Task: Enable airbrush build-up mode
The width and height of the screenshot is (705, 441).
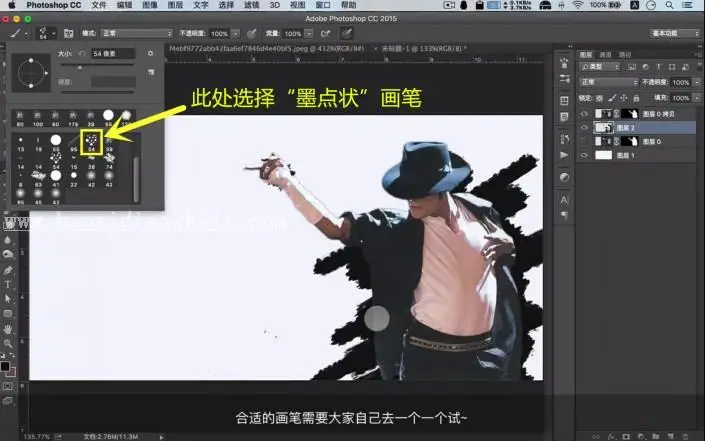Action: [325, 34]
